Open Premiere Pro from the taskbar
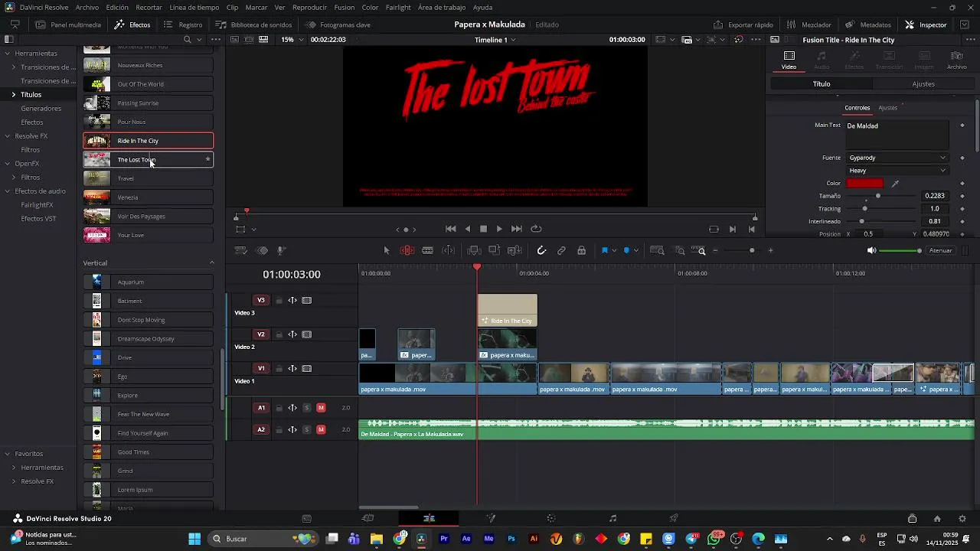The width and height of the screenshot is (980, 551). point(444,539)
